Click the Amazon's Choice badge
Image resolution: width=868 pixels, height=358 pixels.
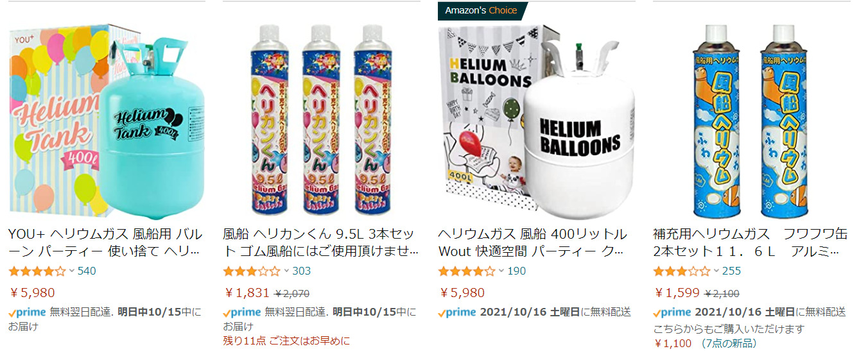coord(482,11)
